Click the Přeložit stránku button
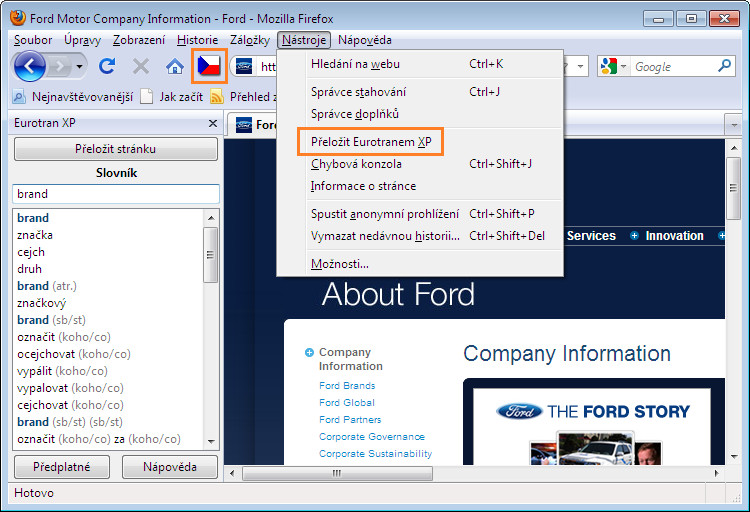This screenshot has height=512, width=750. (x=116, y=149)
